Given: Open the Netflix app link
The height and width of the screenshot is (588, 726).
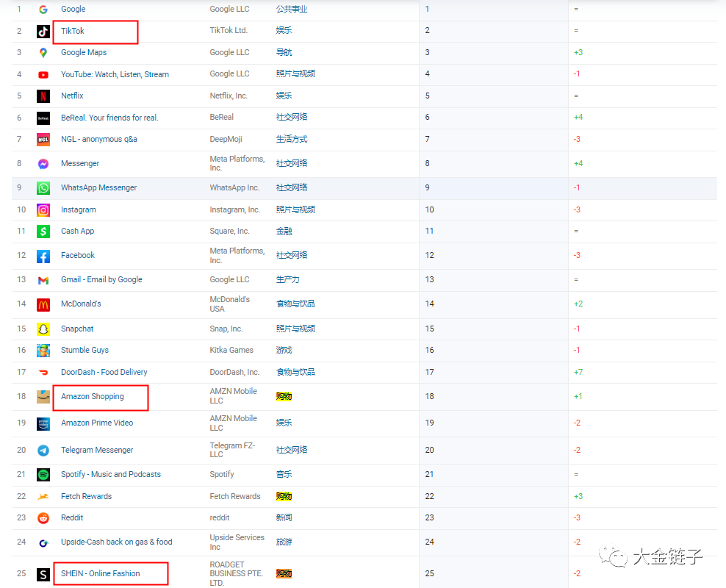Looking at the screenshot, I should pos(72,96).
